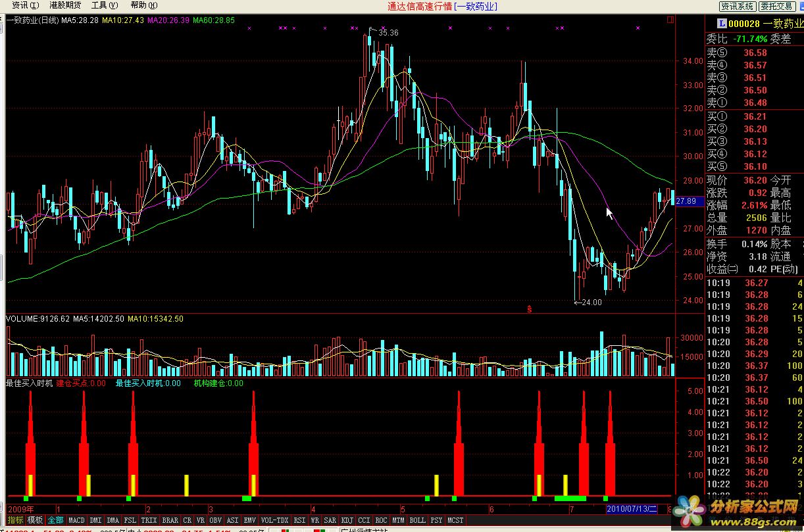The image size is (804, 532).
Task: Click the 买① price 36.21
Action: click(x=755, y=116)
